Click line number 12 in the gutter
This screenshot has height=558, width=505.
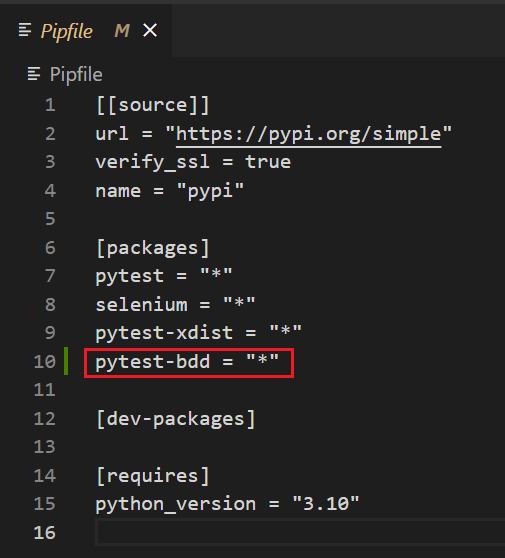pos(45,419)
